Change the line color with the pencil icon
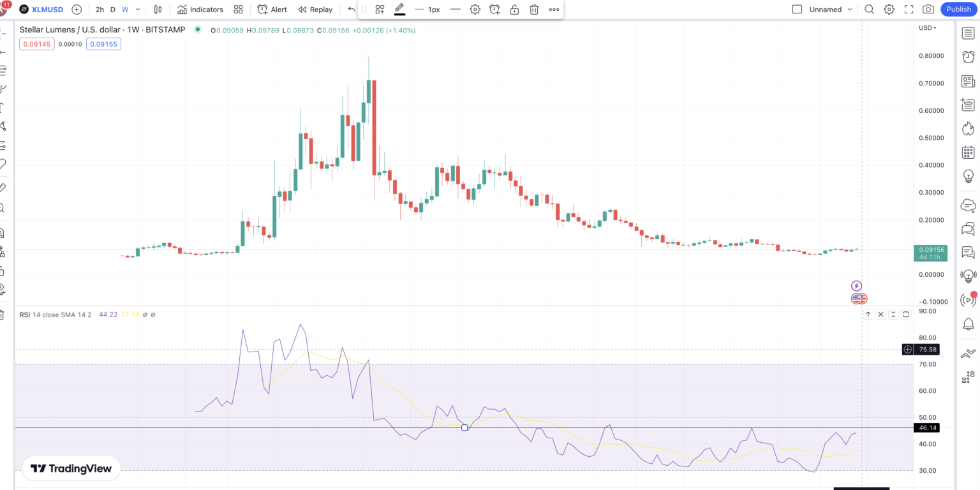This screenshot has height=490, width=980. point(400,10)
